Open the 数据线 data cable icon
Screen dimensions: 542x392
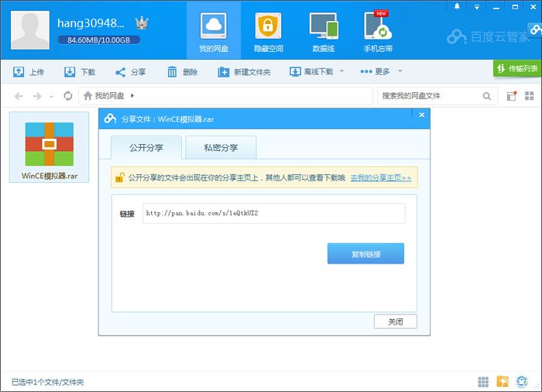tap(323, 31)
